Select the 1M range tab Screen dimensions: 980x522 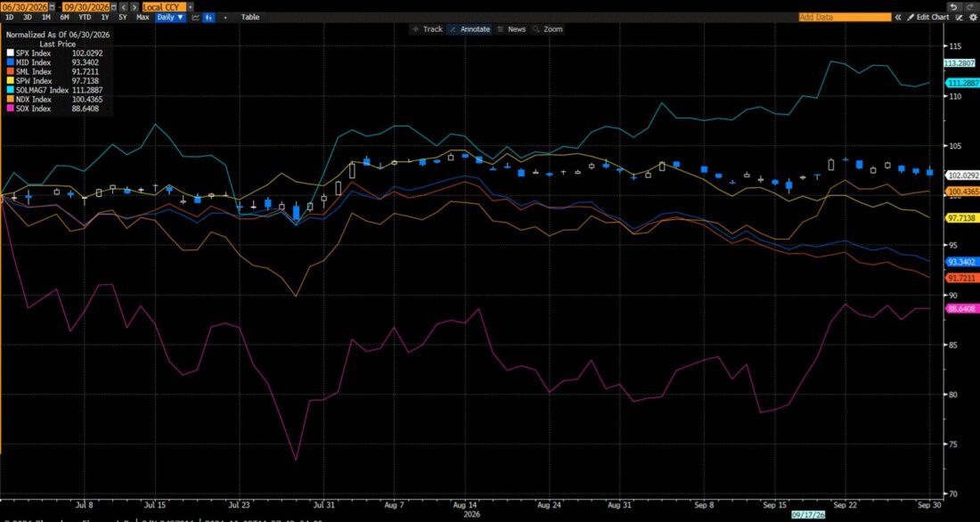point(46,18)
